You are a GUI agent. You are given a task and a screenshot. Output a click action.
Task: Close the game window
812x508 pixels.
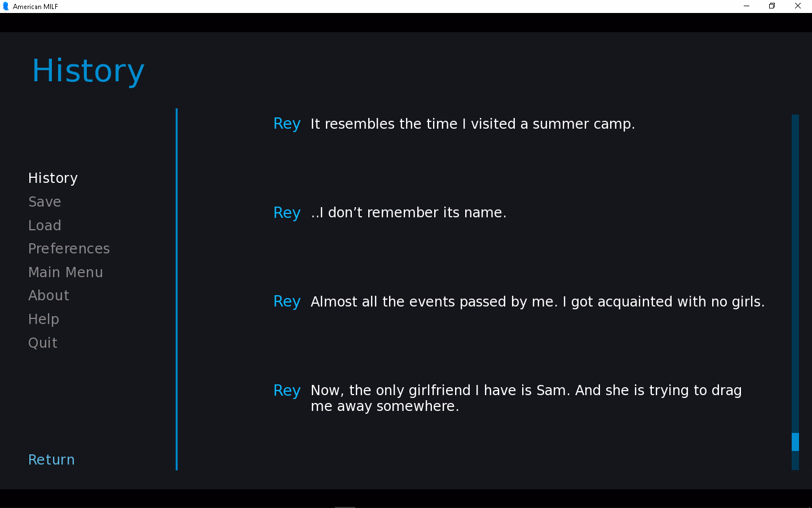pyautogui.click(x=798, y=6)
